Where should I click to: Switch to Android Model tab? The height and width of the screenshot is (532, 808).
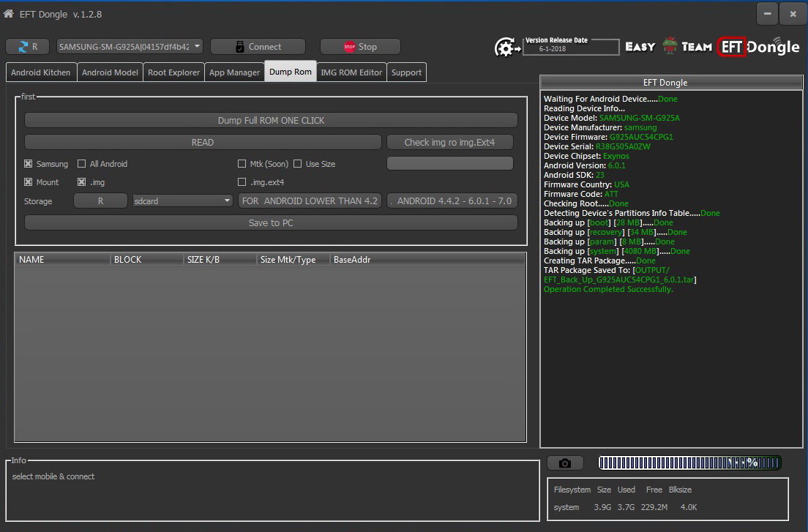(110, 72)
